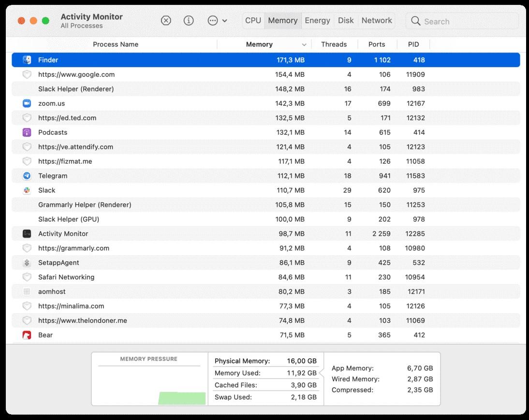
Task: Switch to the Energy tab
Action: pos(318,21)
